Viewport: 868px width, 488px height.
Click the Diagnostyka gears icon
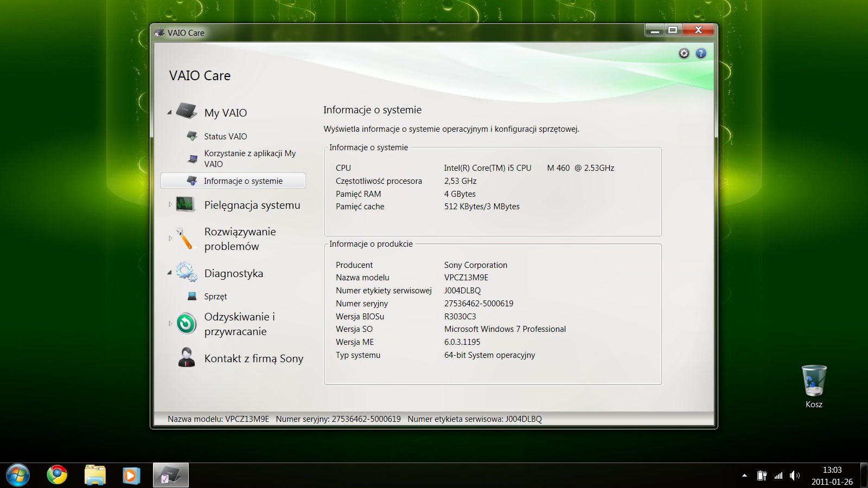tap(186, 272)
